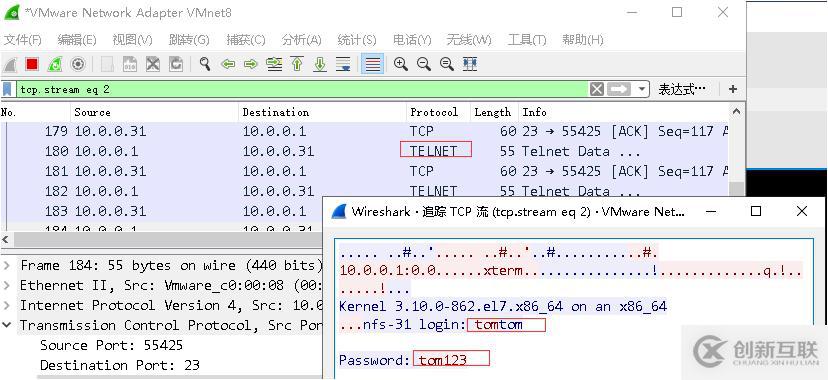Jump to last packet icon
The width and height of the screenshot is (828, 380).
pos(320,64)
